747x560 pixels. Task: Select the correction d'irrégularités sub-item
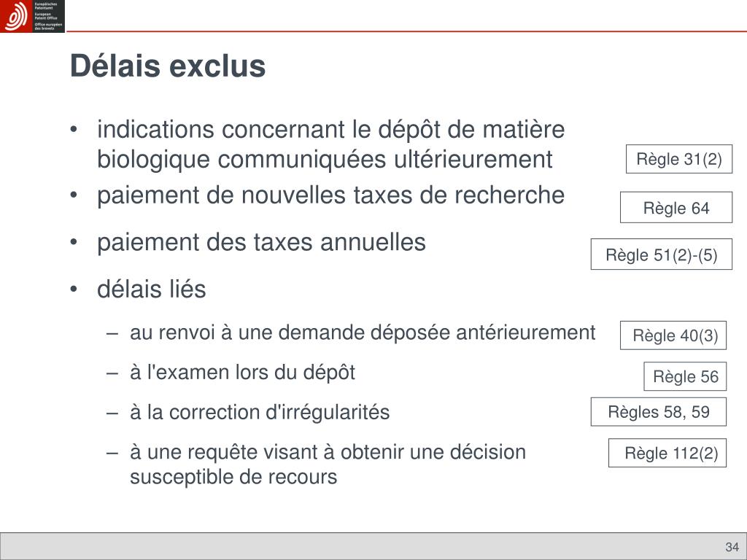[x=260, y=413]
